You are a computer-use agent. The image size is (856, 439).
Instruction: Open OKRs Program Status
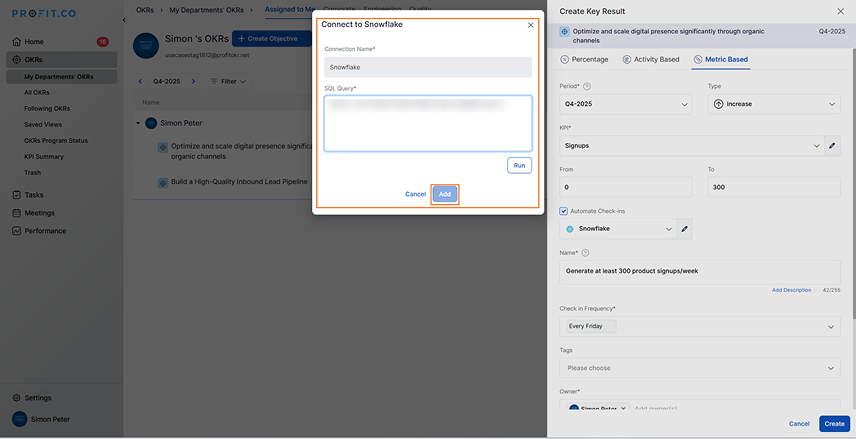(56, 140)
